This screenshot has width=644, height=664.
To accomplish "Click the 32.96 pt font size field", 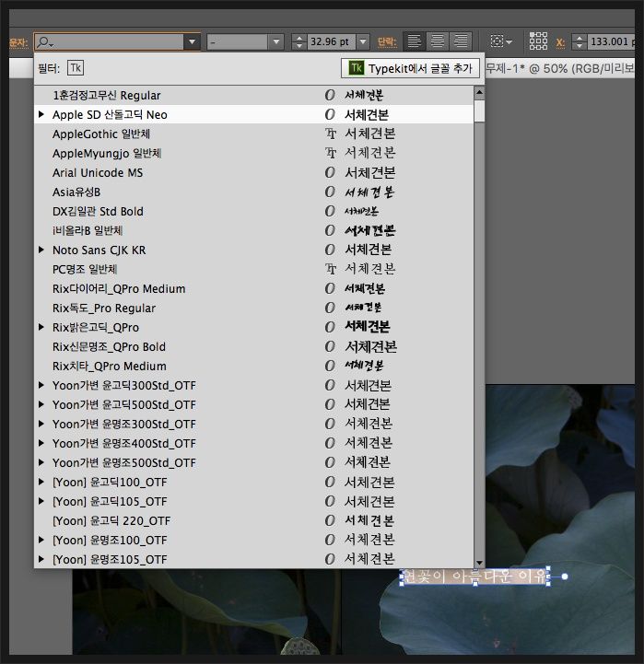I will pyautogui.click(x=331, y=42).
